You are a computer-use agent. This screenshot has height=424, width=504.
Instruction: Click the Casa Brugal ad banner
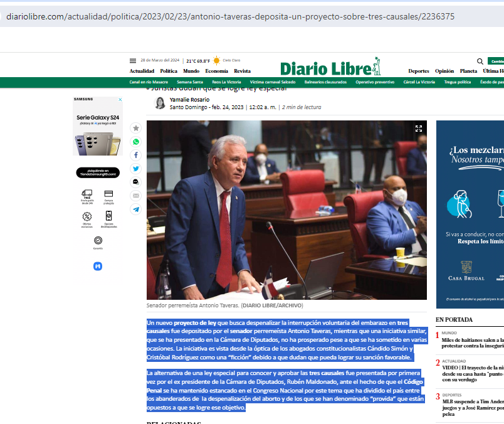470,215
